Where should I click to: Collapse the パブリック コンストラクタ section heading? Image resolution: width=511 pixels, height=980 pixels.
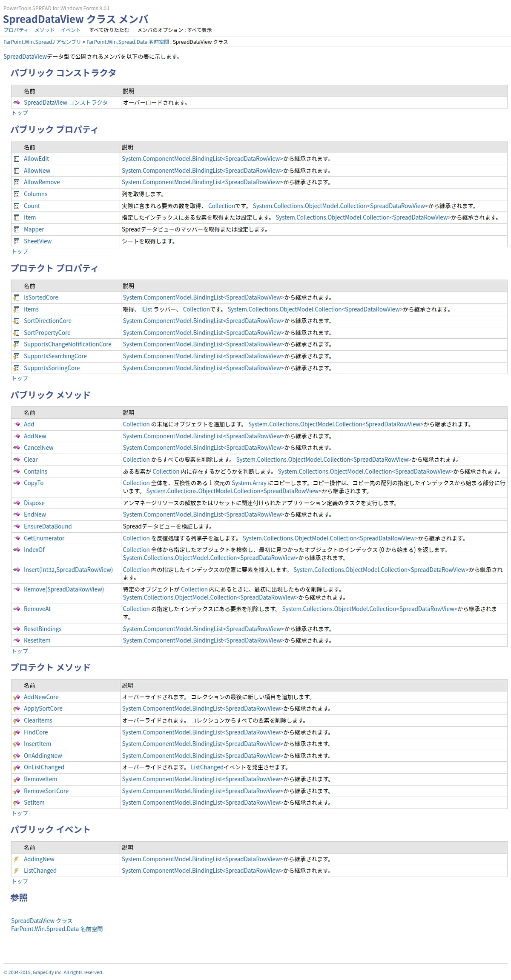(x=63, y=73)
